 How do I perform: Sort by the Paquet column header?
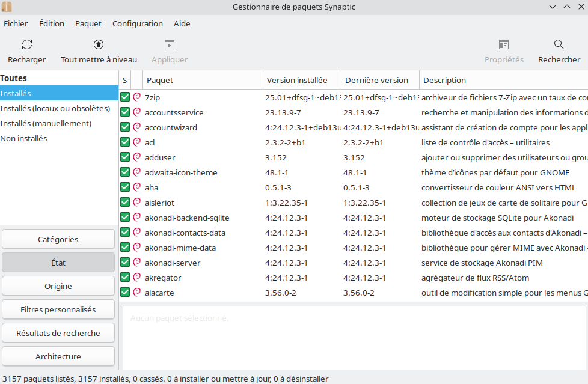(x=202, y=80)
